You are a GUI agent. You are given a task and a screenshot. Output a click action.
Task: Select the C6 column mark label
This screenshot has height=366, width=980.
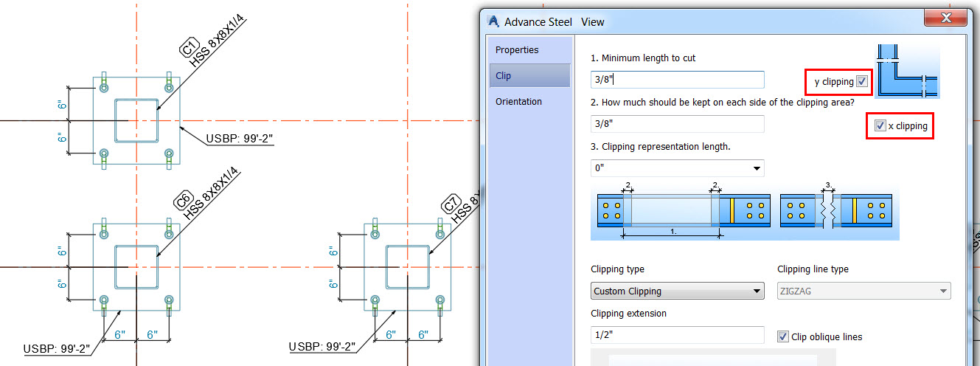tap(184, 201)
